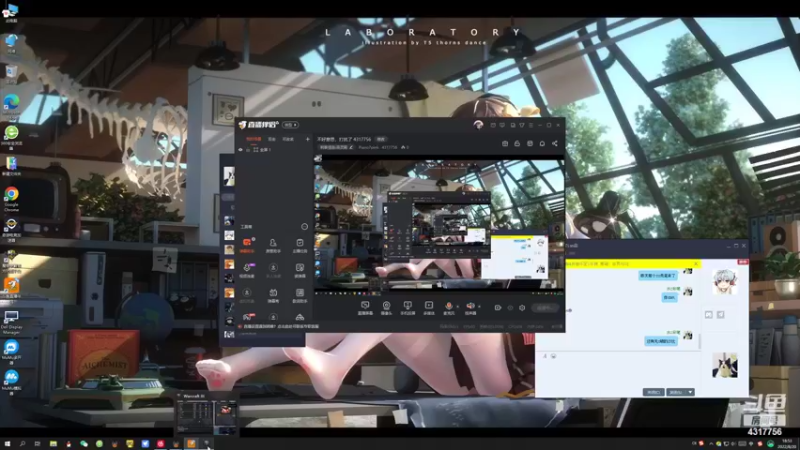Toggle visibility eye of the full-screen source
800x450 pixels.
[241, 150]
